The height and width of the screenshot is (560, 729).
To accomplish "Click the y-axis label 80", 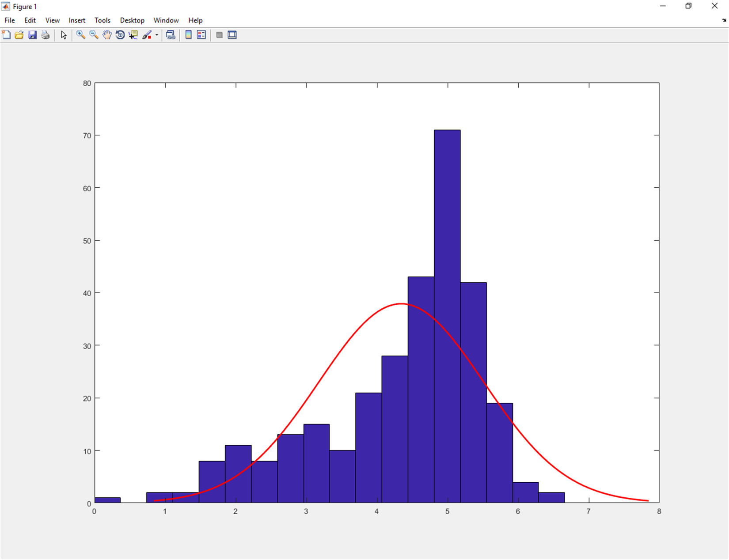I will (x=87, y=83).
